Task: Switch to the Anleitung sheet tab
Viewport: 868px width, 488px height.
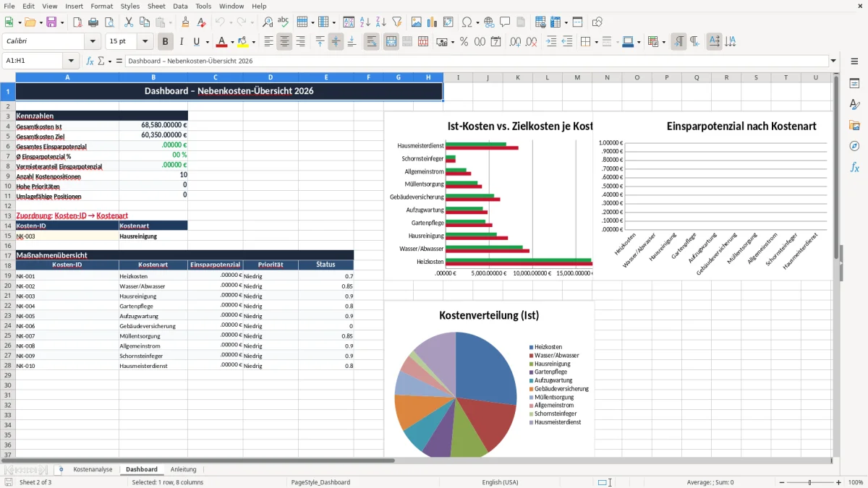Action: (184, 469)
